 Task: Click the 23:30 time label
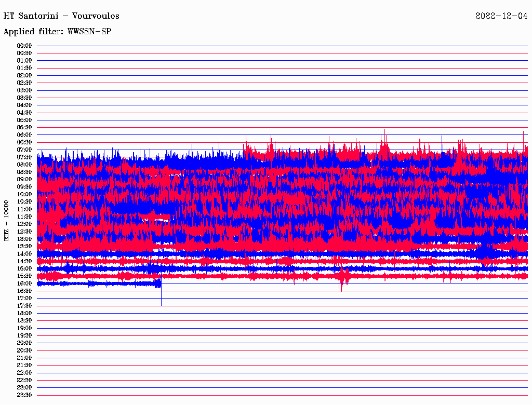[x=24, y=395]
